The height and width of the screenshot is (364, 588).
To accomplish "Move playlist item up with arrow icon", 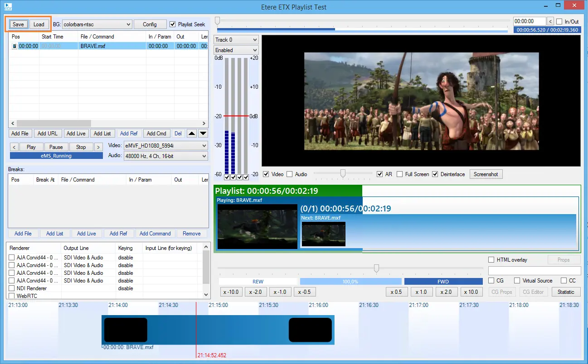I will [x=192, y=134].
